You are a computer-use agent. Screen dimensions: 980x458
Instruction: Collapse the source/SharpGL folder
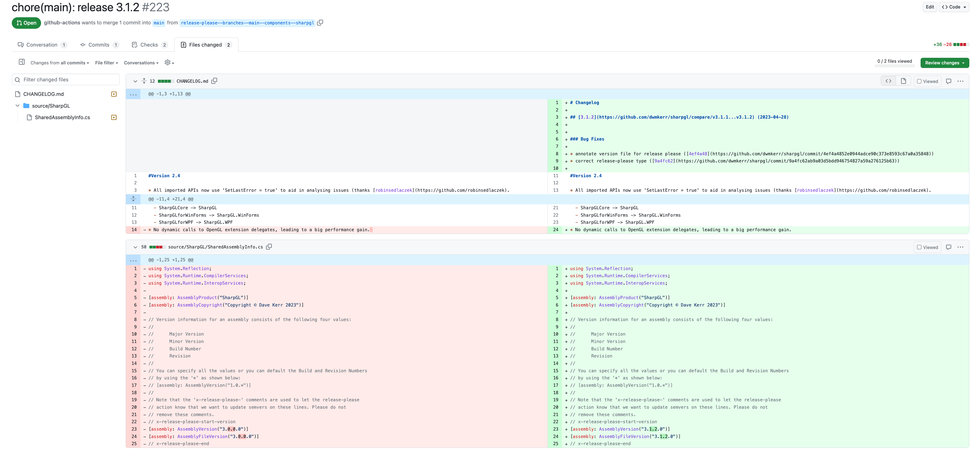pyautogui.click(x=18, y=106)
